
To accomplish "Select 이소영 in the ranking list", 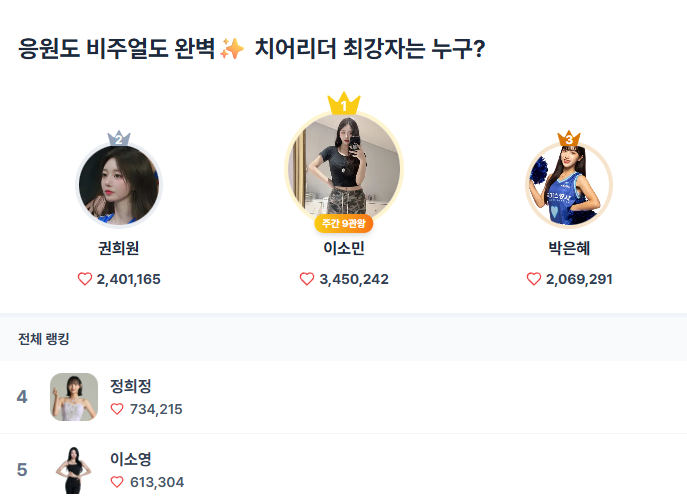I will 131,459.
